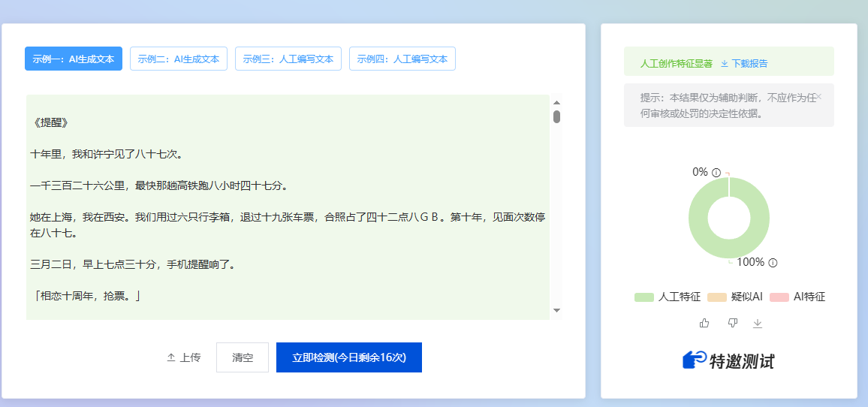Open 示例三：人工编写文本 example
The height and width of the screenshot is (407, 868).
(288, 59)
